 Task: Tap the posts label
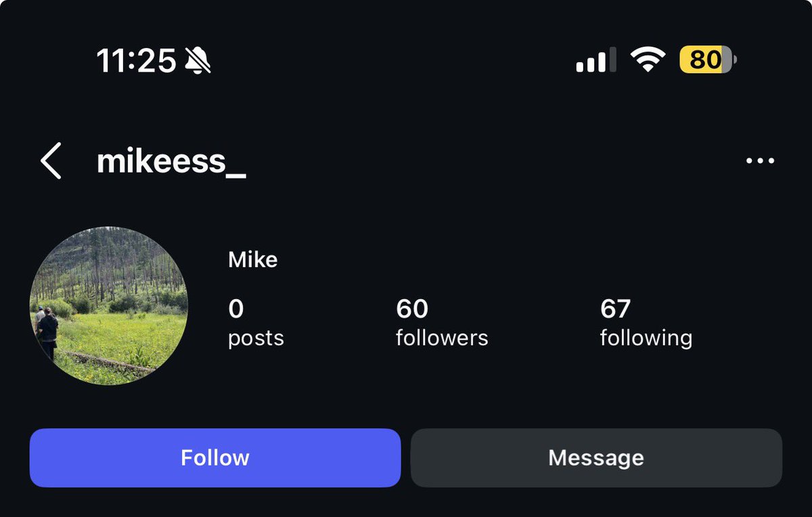pos(256,338)
